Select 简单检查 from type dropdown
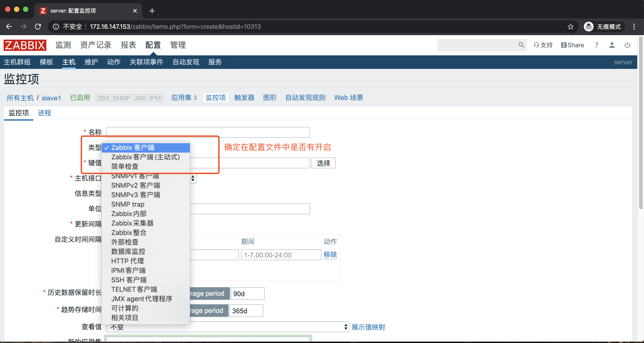 click(x=125, y=167)
